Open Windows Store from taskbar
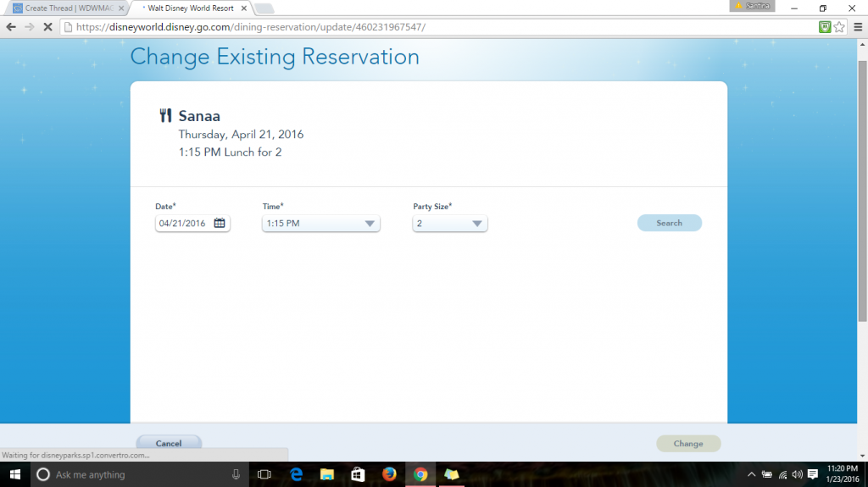868x487 pixels. point(358,474)
